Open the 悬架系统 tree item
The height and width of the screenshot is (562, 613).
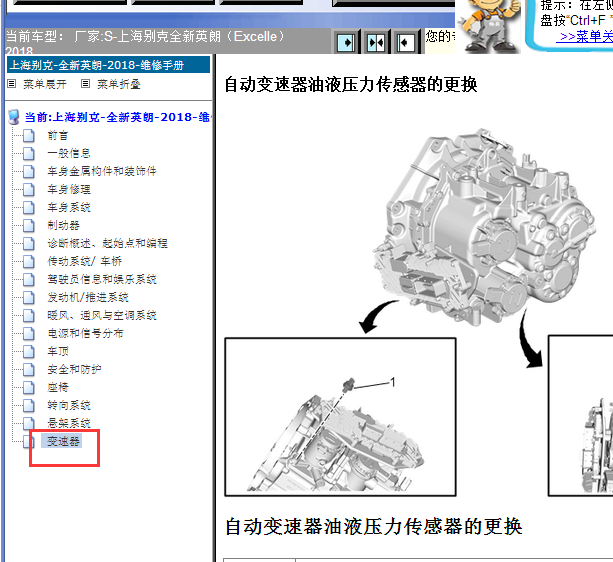69,423
